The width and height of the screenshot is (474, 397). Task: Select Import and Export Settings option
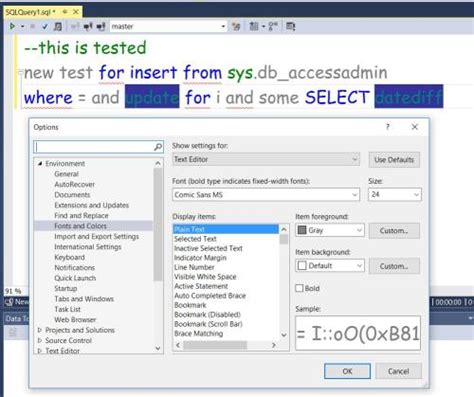[96, 236]
